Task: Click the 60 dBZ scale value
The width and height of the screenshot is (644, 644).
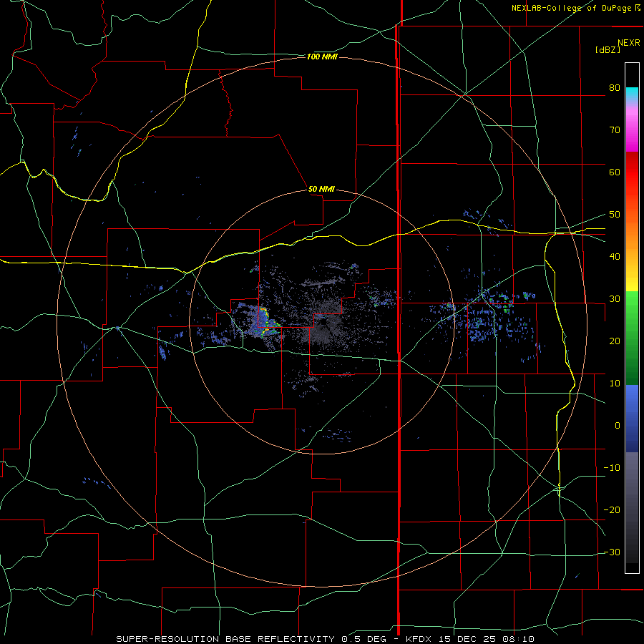Action: (615, 172)
